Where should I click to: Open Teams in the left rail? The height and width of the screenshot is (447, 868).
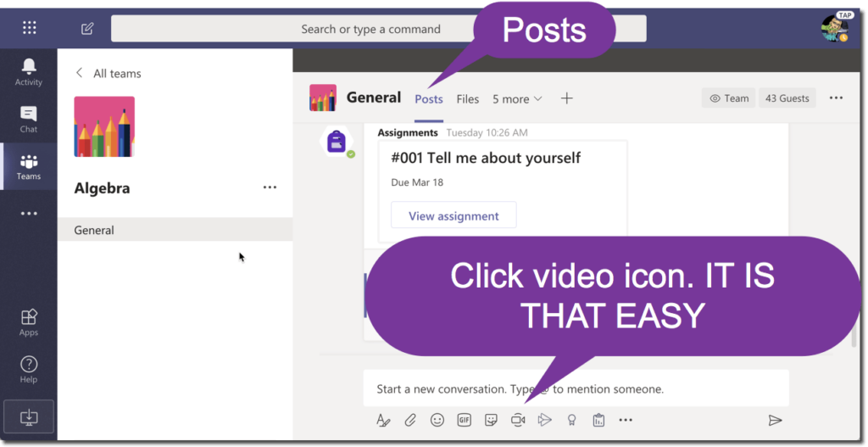click(x=29, y=167)
